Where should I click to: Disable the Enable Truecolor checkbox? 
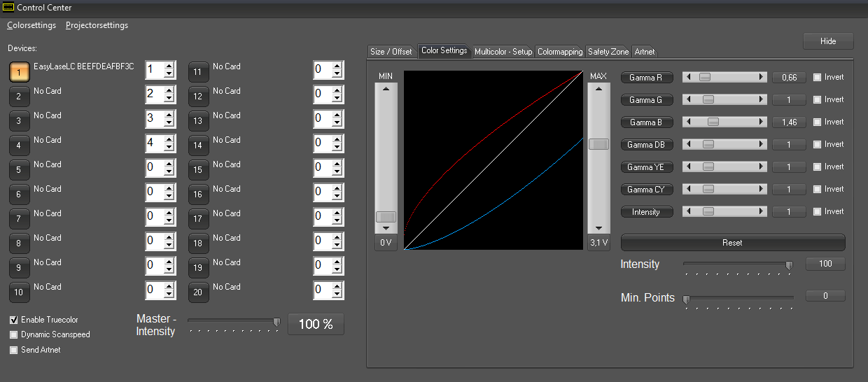tap(14, 320)
